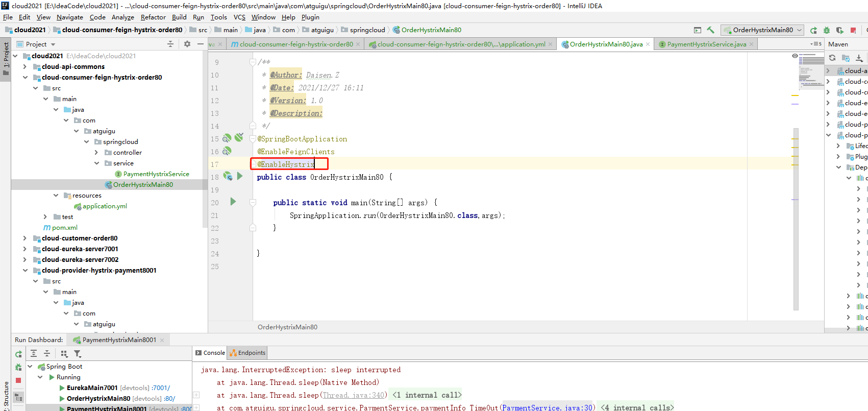
Task: Click Run Dashboard debug rerun icon
Action: (18, 367)
